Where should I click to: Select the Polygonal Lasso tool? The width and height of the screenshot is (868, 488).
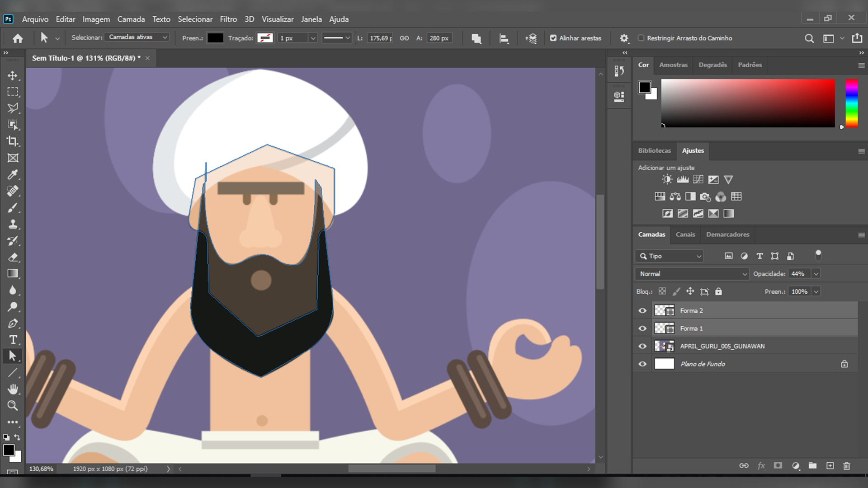click(x=13, y=108)
